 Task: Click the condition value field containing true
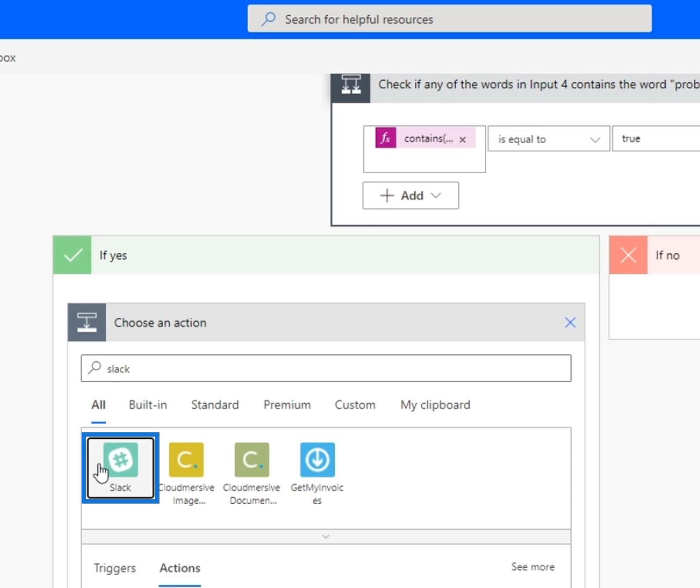point(656,139)
